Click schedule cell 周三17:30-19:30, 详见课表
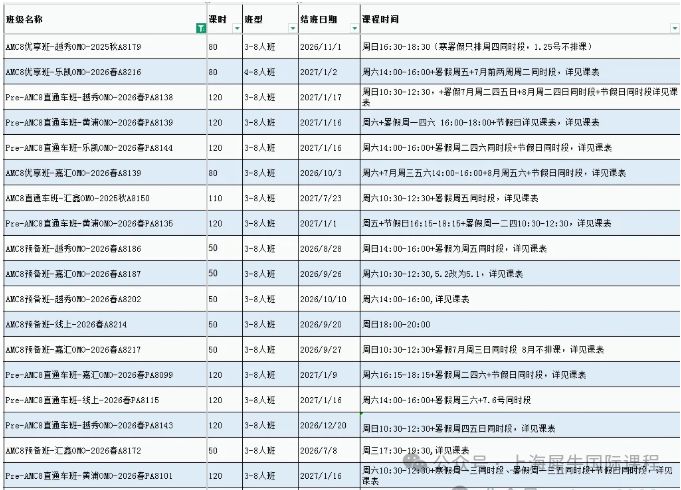The height and width of the screenshot is (490, 681). (x=520, y=450)
